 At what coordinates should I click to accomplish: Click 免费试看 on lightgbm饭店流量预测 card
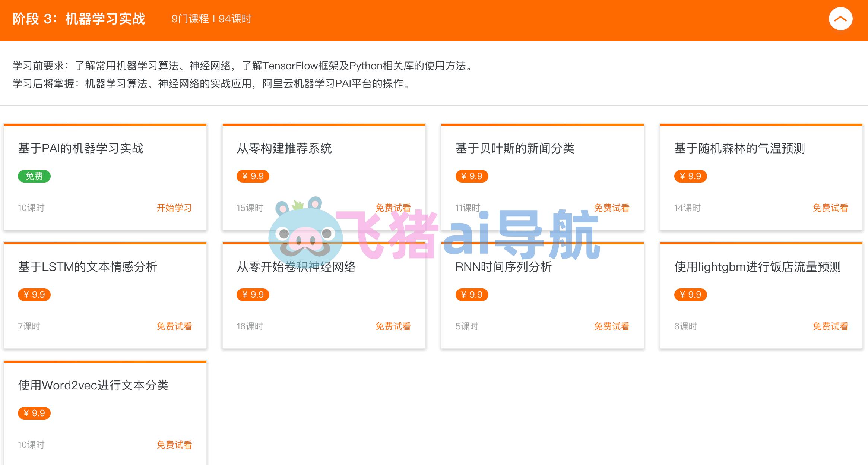830,326
